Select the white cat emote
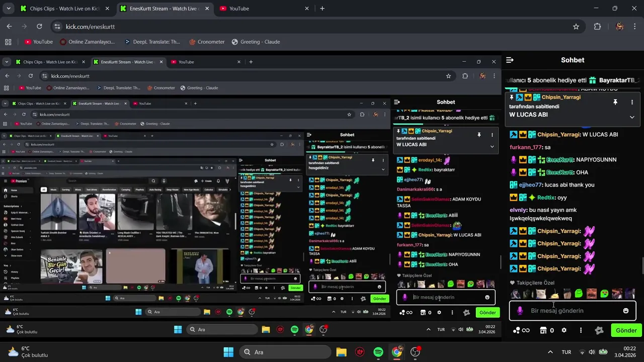 tap(541, 294)
